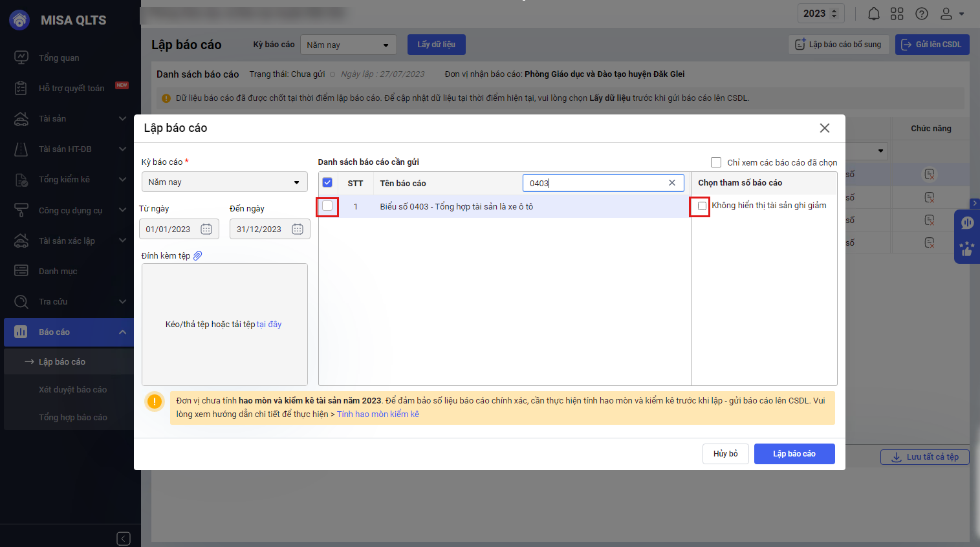Click the Báo cáo chart icon
The height and width of the screenshot is (547, 980).
[x=21, y=332]
